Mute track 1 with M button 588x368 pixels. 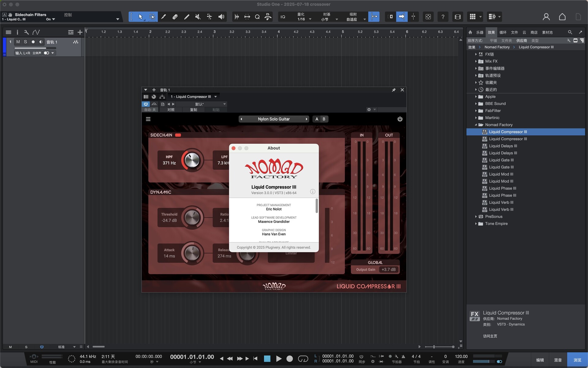click(18, 42)
